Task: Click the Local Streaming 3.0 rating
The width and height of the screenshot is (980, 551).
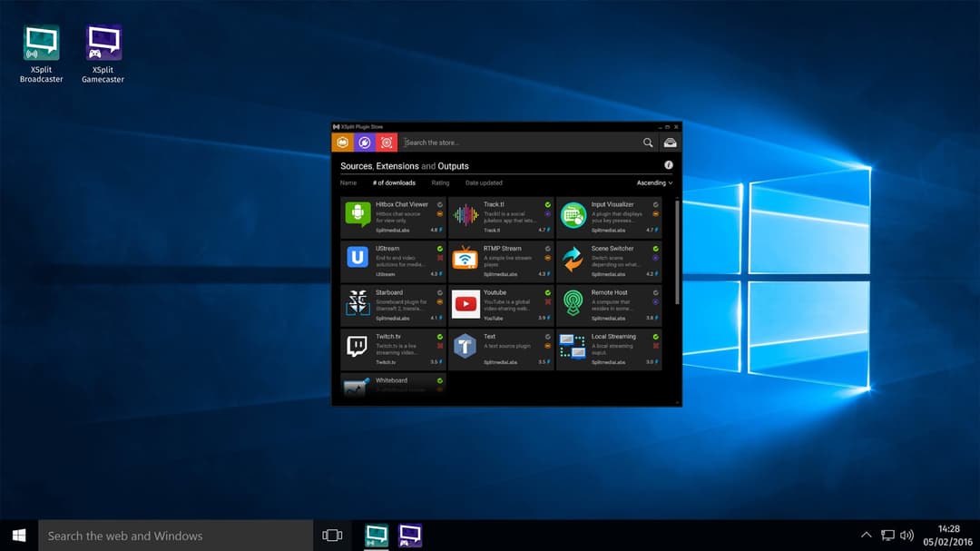Action: point(652,362)
